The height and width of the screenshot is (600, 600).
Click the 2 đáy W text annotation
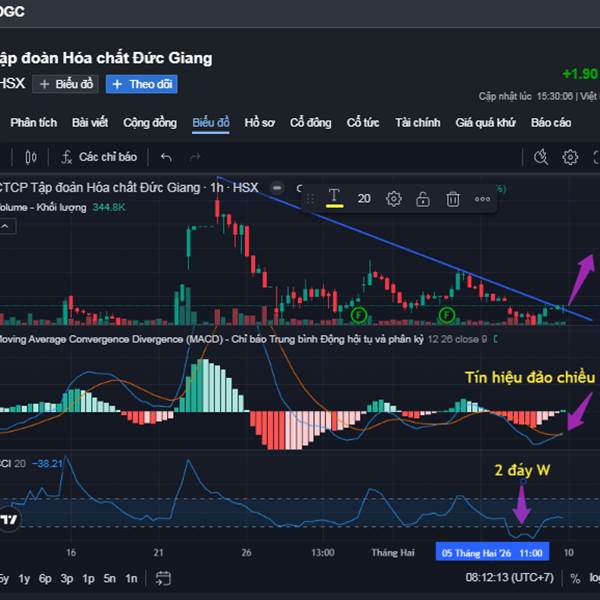[x=522, y=470]
